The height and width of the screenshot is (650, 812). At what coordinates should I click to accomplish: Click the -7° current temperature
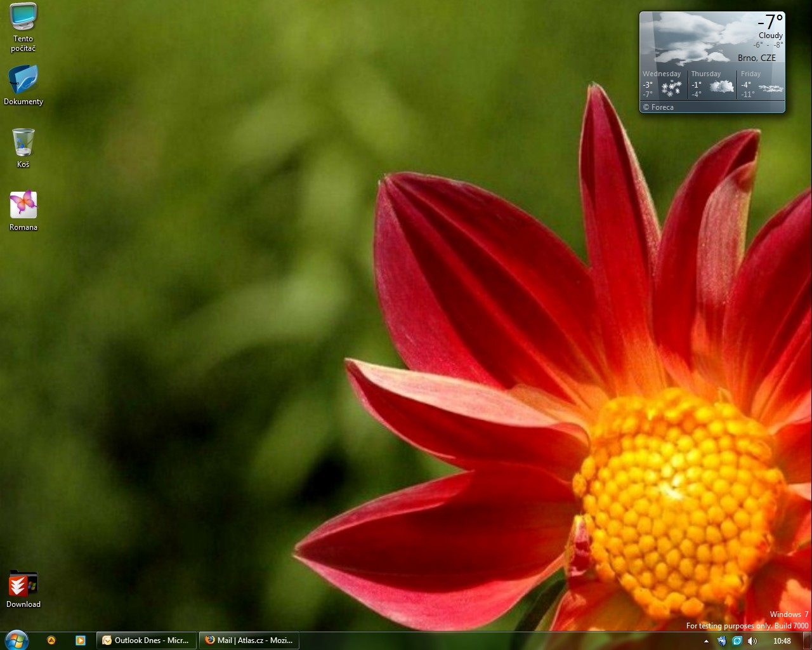coord(770,22)
